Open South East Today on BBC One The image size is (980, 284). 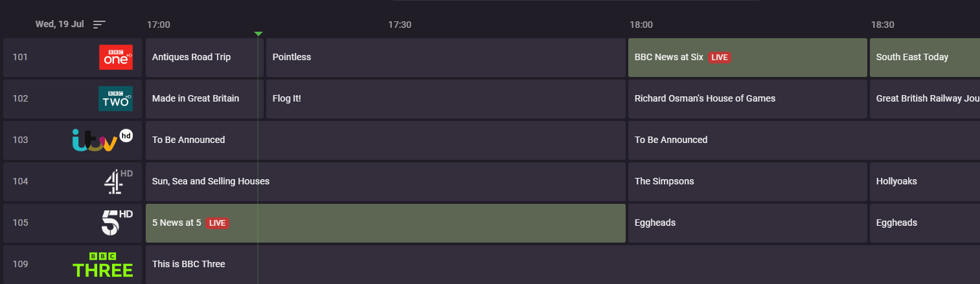[924, 57]
